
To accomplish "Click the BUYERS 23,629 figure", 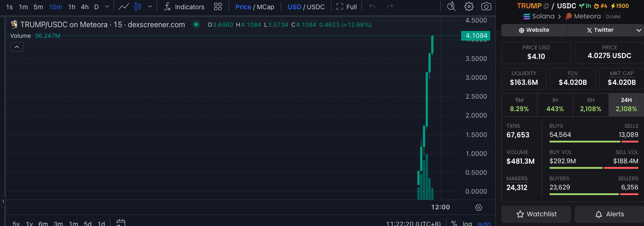I will coord(560,187).
